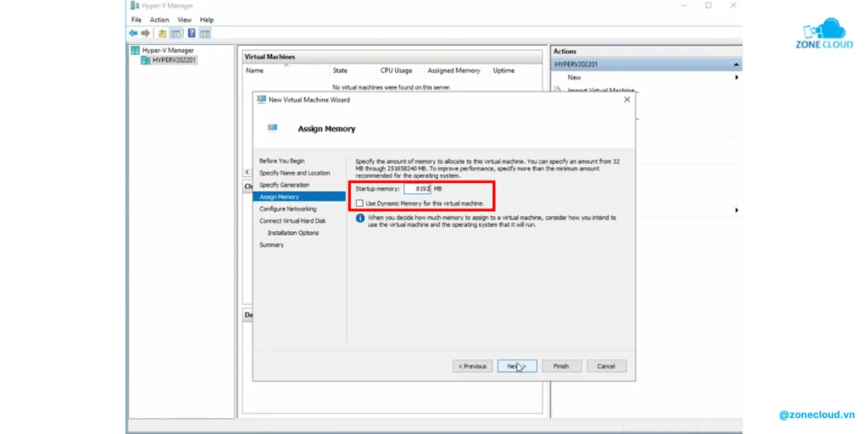This screenshot has width=868, height=434.
Task: Click the blue Help question-mark icon
Action: [192, 33]
